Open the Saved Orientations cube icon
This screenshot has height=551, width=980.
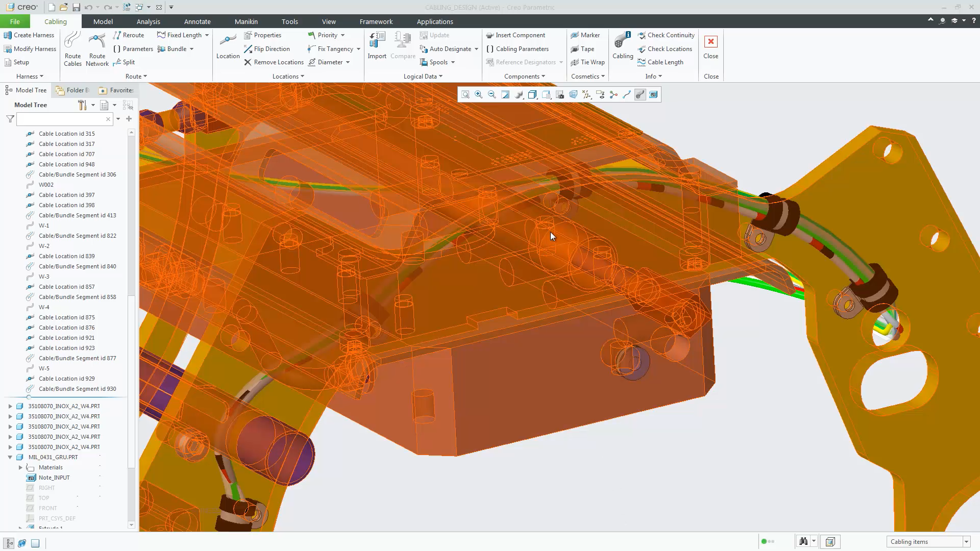(x=546, y=94)
